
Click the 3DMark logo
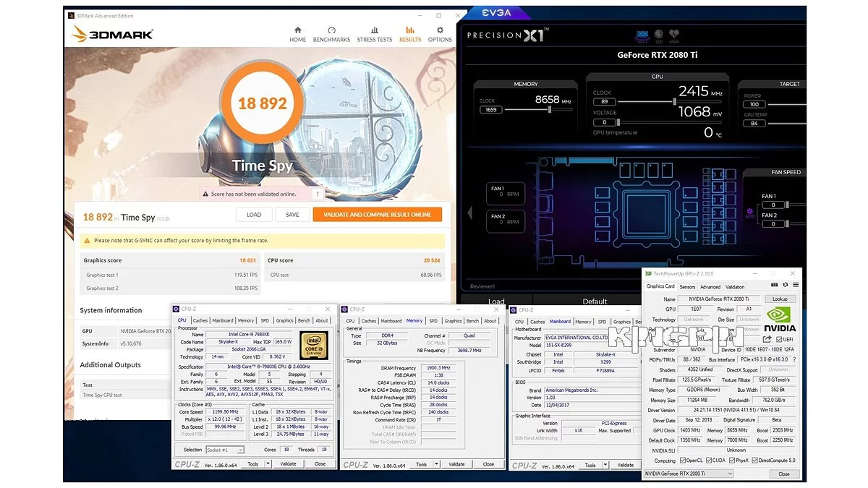(x=112, y=34)
